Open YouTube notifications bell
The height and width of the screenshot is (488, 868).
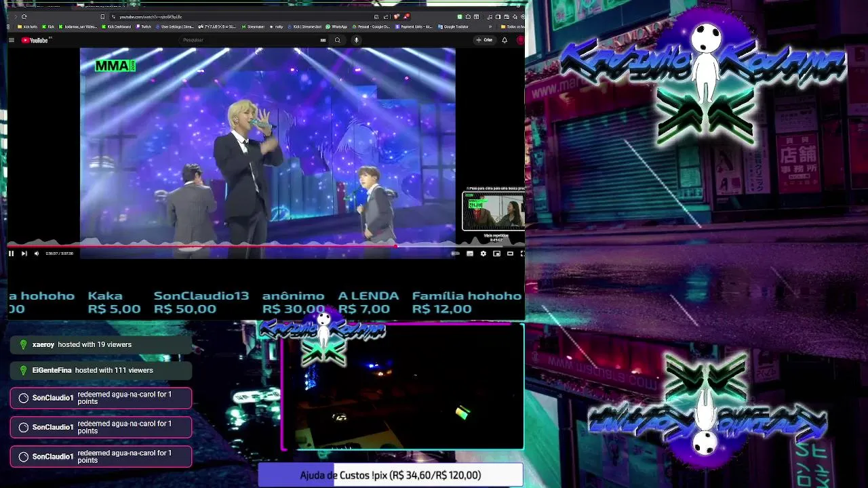505,40
